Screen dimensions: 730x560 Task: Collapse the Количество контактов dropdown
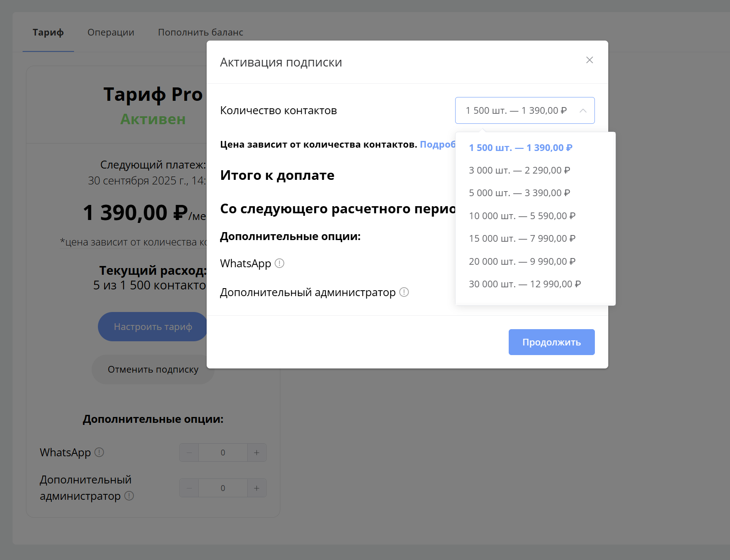point(583,110)
